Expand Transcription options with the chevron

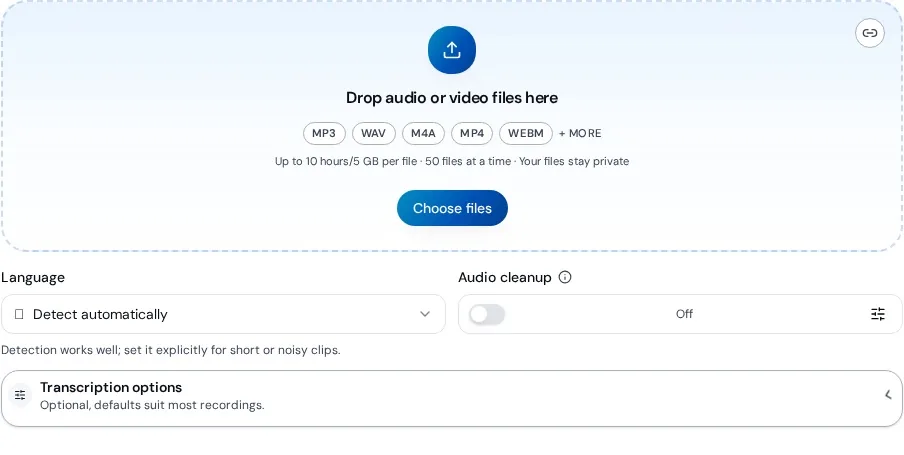click(888, 395)
